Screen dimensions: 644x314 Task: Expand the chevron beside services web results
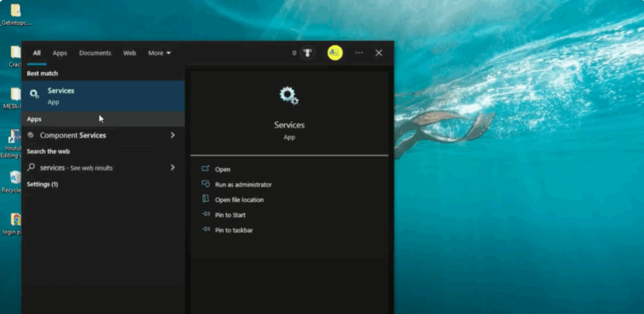coord(172,168)
